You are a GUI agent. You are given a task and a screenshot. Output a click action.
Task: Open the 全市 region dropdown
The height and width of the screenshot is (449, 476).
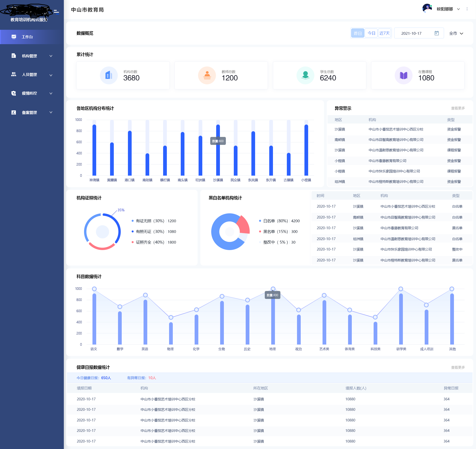(x=456, y=33)
